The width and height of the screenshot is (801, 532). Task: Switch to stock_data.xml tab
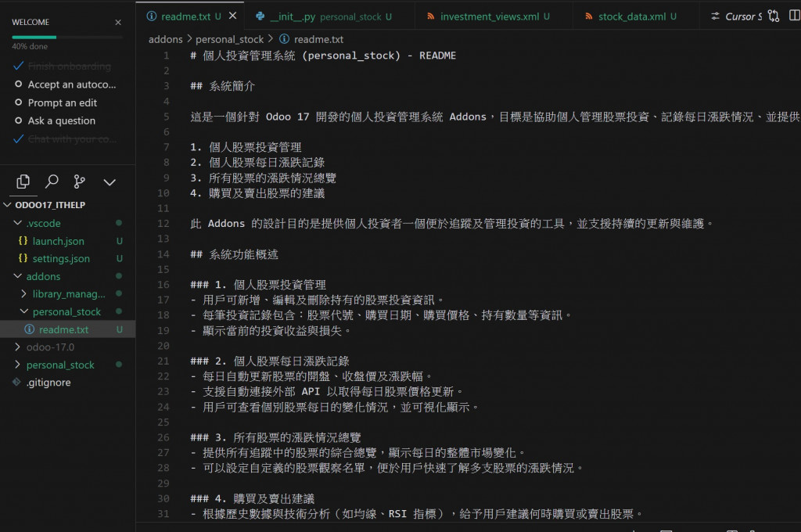click(x=637, y=16)
